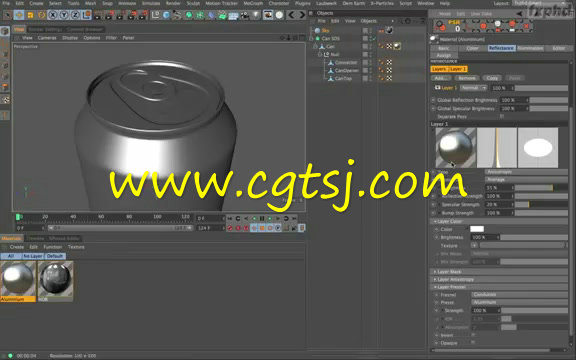Select the Aluminium material thumbnail
The image size is (576, 360).
point(18,281)
